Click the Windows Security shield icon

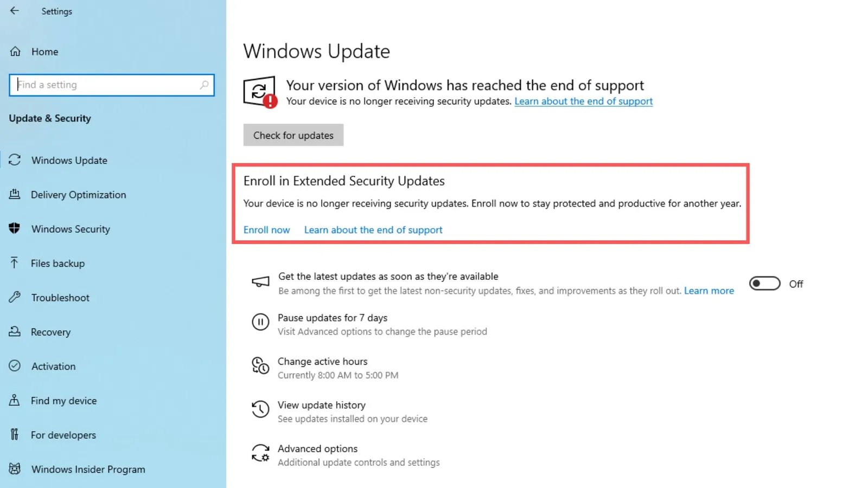pyautogui.click(x=15, y=228)
